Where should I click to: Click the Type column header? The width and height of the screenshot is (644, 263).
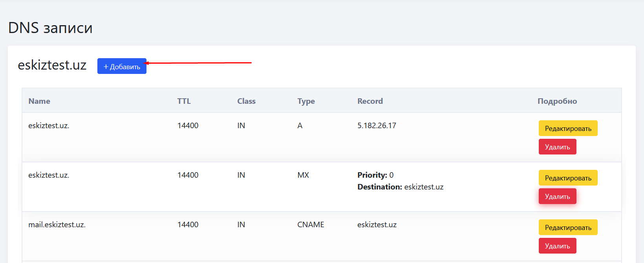(x=306, y=101)
